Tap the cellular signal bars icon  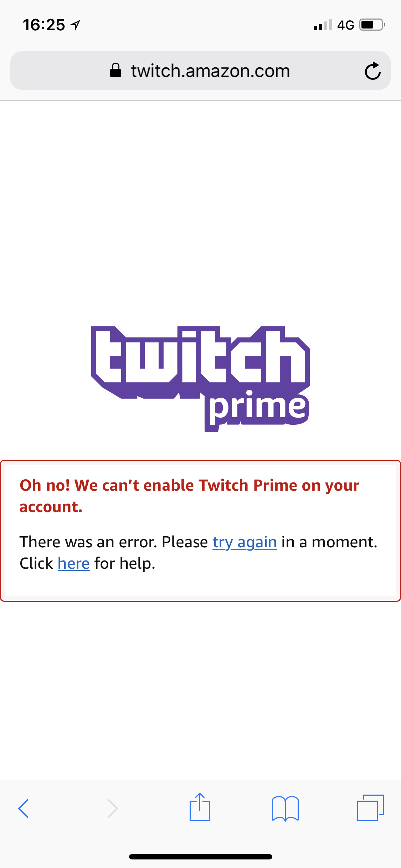[x=323, y=25]
